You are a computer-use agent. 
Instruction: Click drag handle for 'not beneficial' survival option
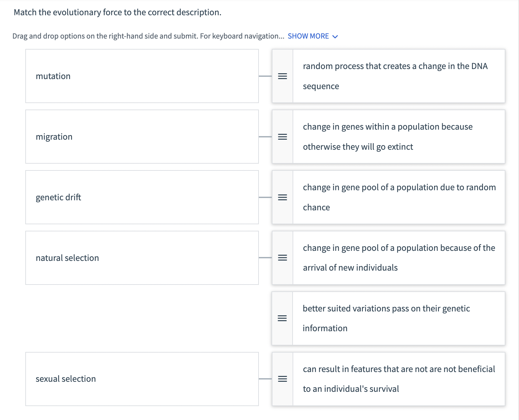[x=283, y=379]
